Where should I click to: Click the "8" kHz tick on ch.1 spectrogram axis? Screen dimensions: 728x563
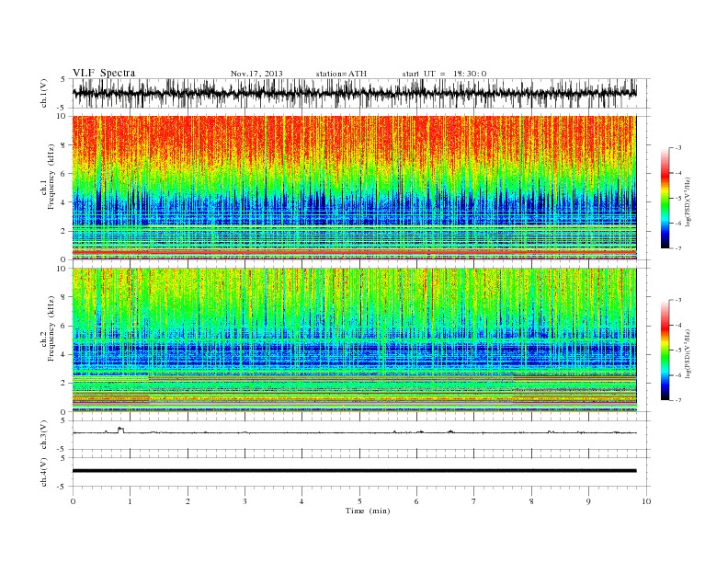pyautogui.click(x=64, y=145)
